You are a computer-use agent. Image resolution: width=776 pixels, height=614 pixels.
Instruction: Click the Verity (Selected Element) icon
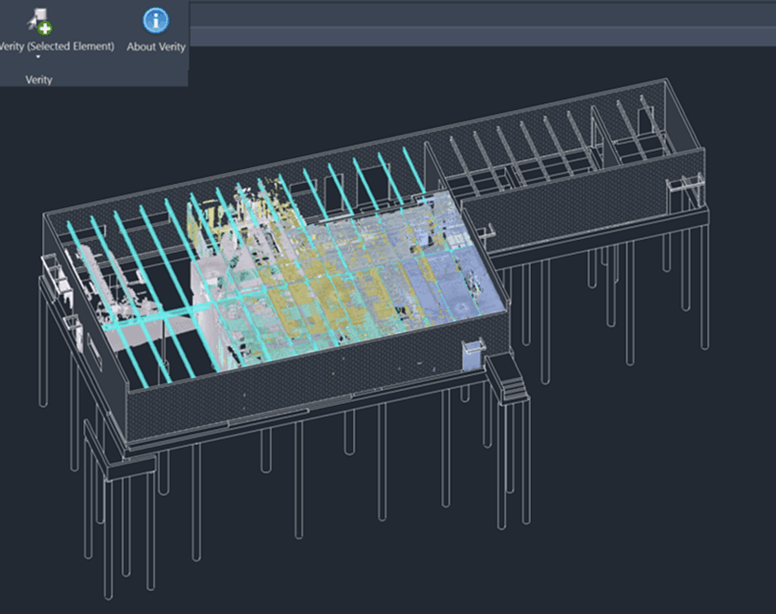40,21
